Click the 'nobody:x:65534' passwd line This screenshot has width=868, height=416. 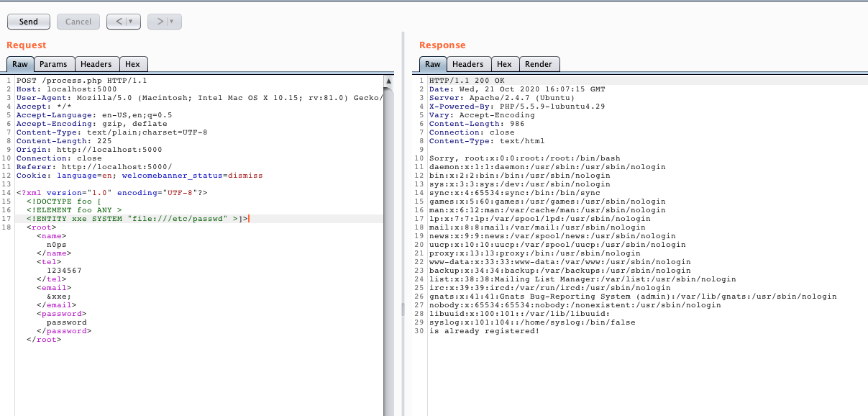pyautogui.click(x=575, y=305)
